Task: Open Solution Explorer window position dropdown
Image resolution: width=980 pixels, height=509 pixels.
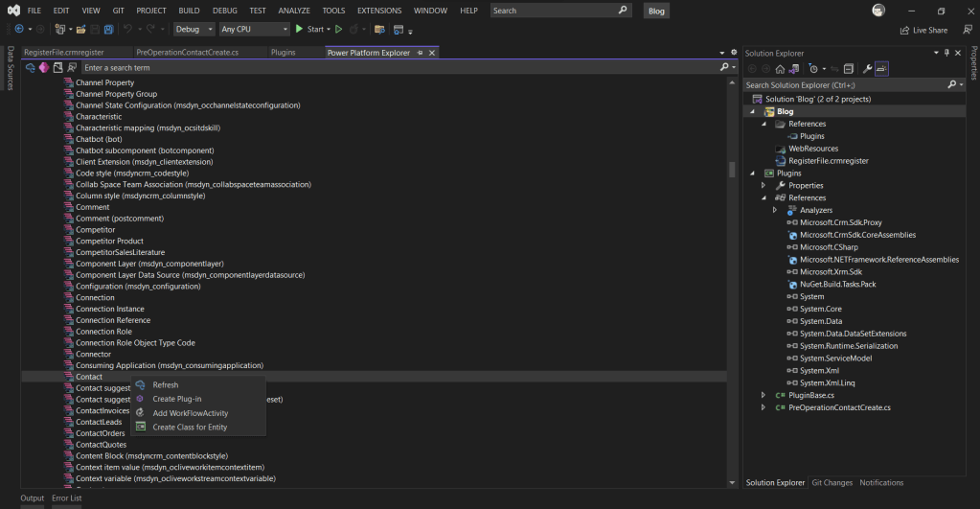Action: pyautogui.click(x=936, y=53)
